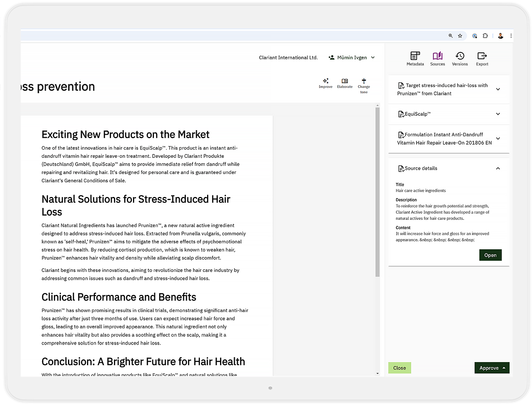Click the Approve button's caret arrow
This screenshot has height=408, width=532.
(x=504, y=368)
